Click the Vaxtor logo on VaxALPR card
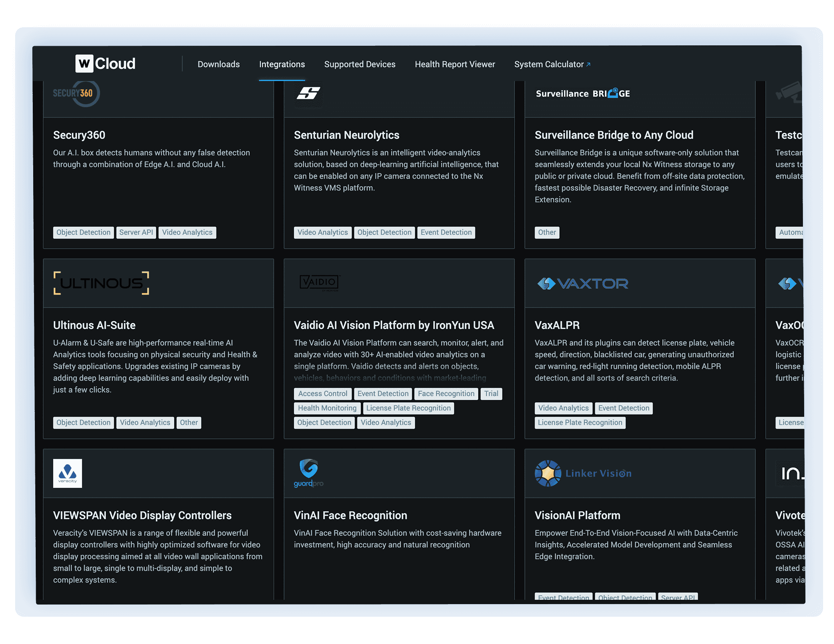Image resolution: width=834 pixels, height=644 pixels. click(582, 284)
